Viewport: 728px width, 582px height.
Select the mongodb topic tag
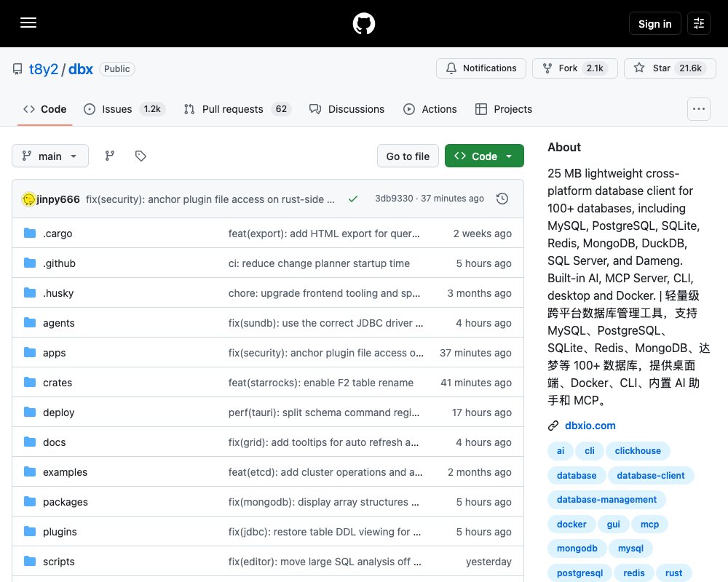pos(577,548)
